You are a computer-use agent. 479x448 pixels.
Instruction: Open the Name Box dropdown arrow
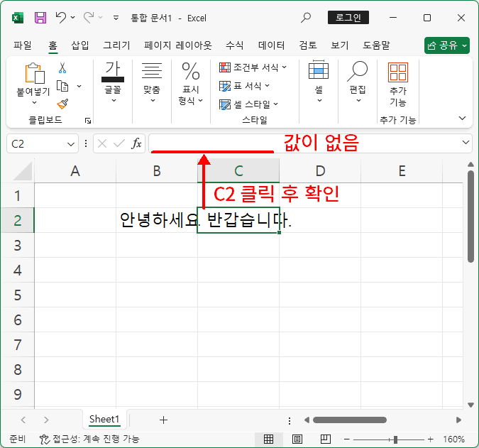71,144
